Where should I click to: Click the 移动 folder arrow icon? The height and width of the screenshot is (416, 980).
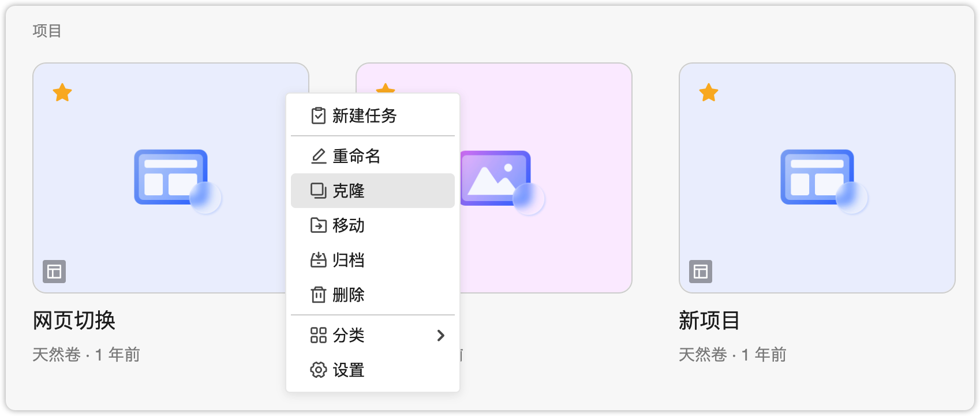click(318, 225)
